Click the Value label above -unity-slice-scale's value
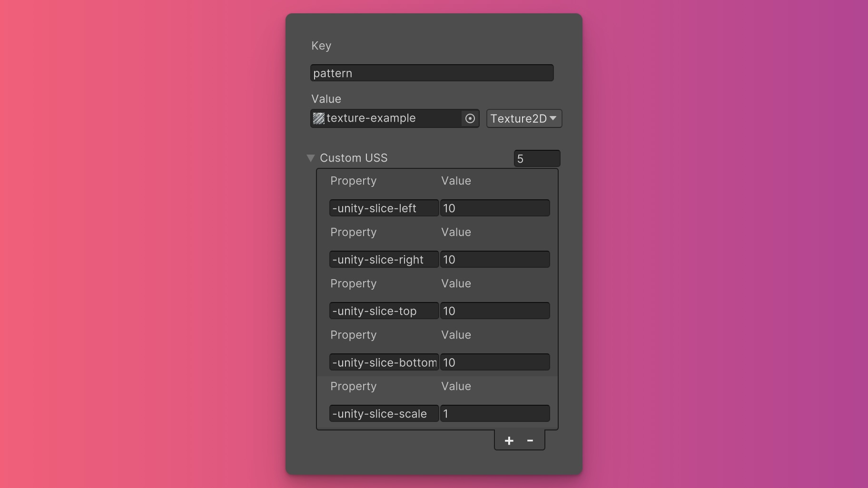 point(456,386)
